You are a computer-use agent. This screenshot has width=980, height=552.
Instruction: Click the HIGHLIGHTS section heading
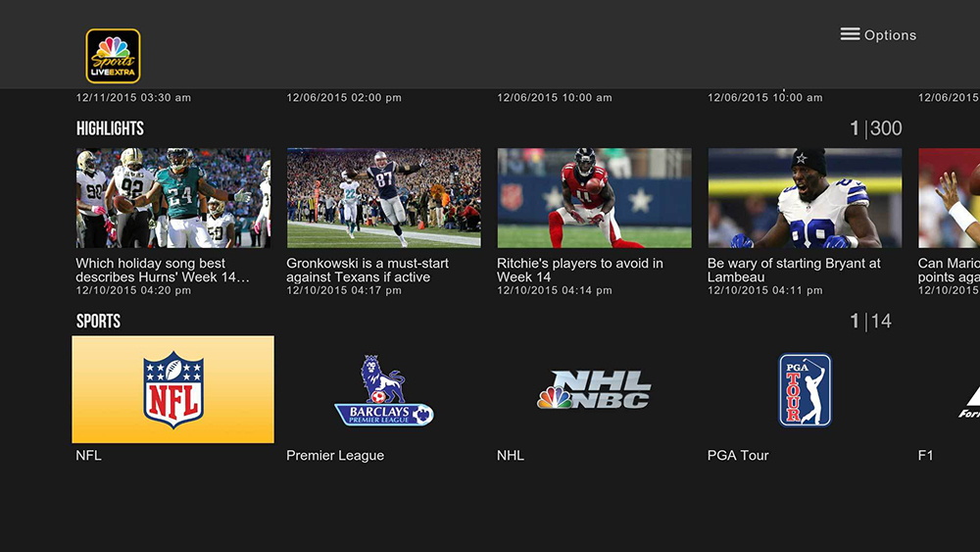point(110,128)
